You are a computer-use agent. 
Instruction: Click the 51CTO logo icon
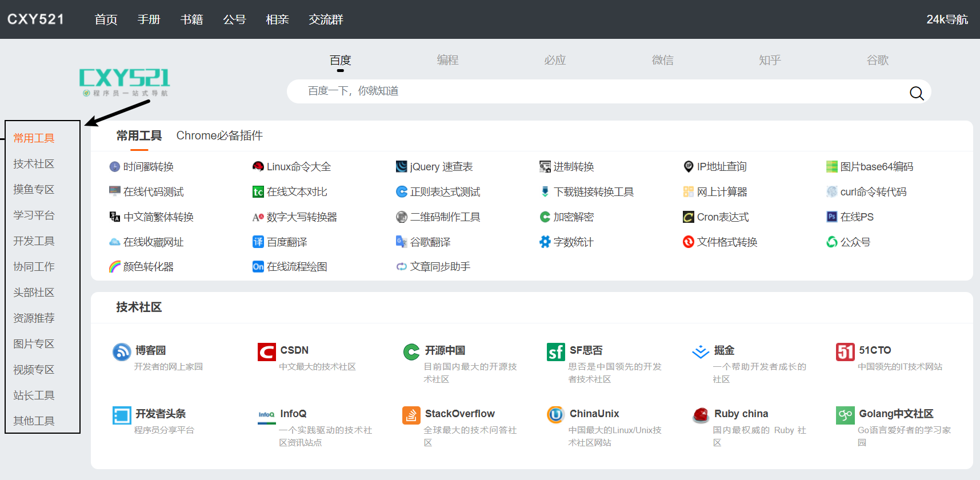pyautogui.click(x=845, y=352)
